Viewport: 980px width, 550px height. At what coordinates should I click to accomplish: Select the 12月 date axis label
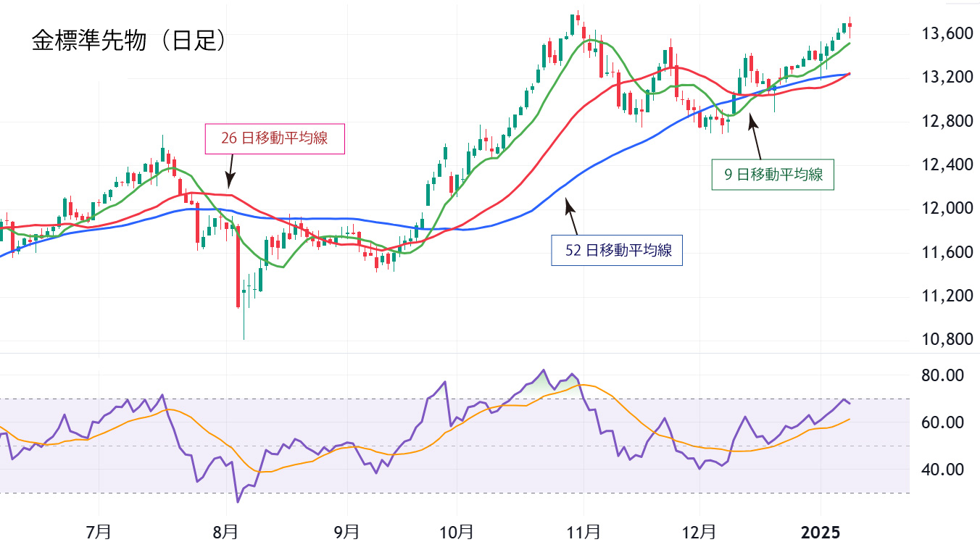coord(699,533)
